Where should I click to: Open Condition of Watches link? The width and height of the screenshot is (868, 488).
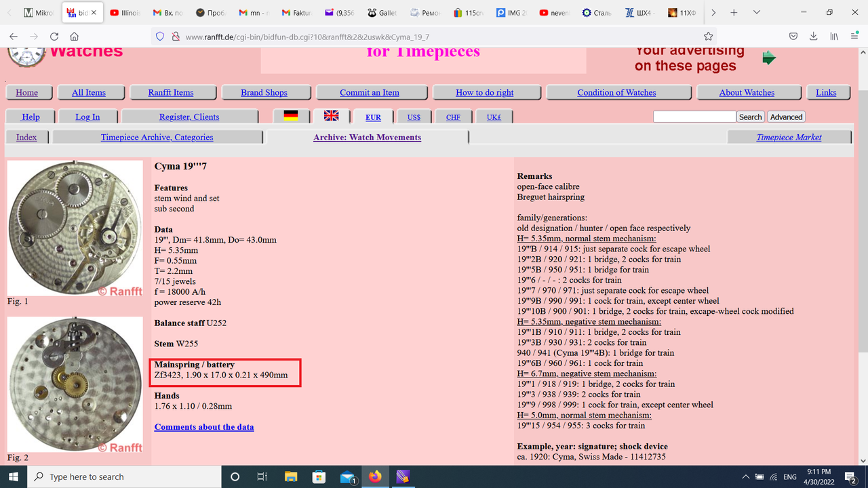(616, 92)
